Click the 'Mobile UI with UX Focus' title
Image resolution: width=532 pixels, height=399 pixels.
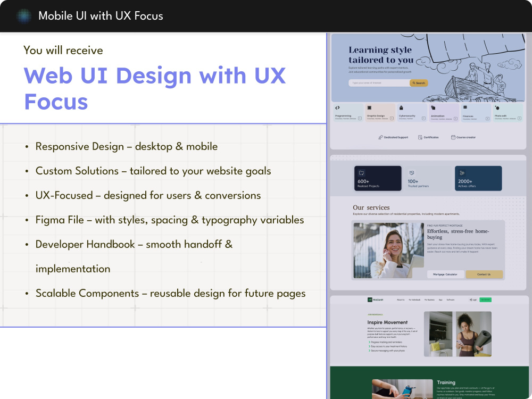(101, 16)
